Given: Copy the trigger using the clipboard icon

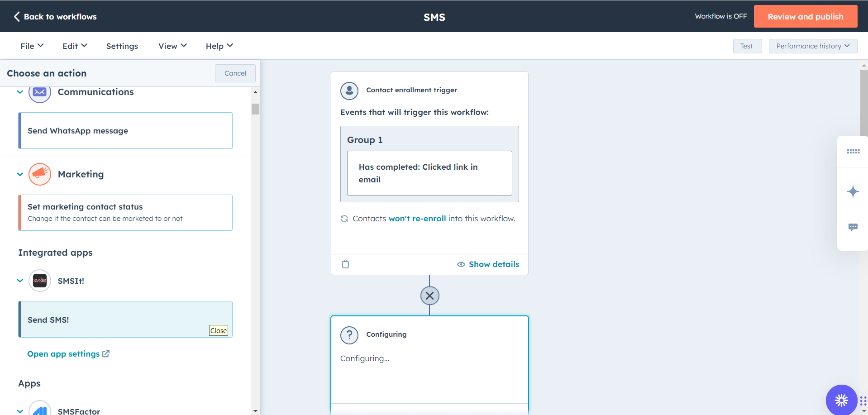Looking at the screenshot, I should (345, 264).
